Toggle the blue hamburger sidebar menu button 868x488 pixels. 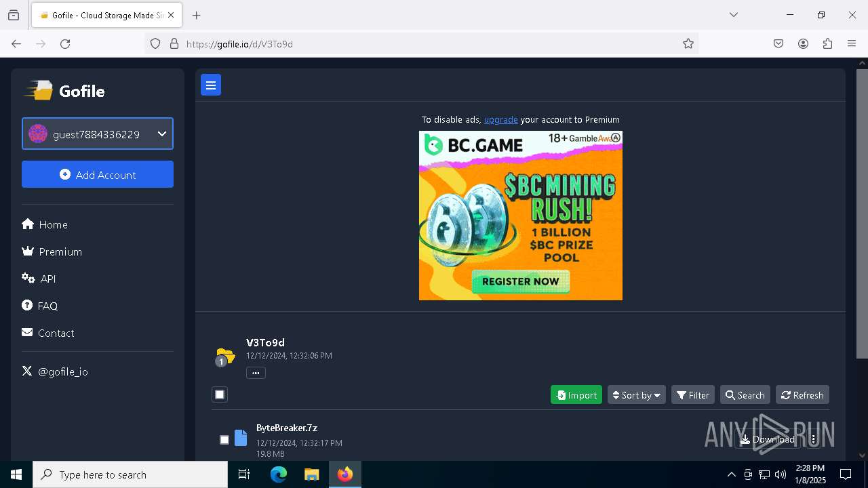pyautogui.click(x=211, y=85)
